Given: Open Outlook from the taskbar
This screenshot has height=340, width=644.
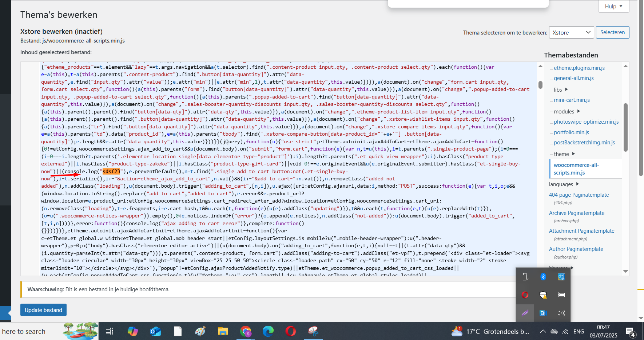Looking at the screenshot, I should pos(155,331).
